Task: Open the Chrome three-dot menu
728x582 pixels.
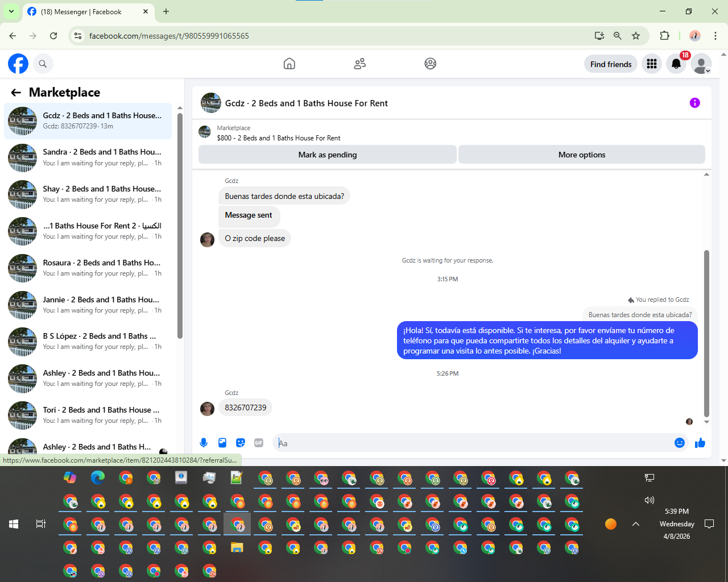Action: pyautogui.click(x=715, y=36)
